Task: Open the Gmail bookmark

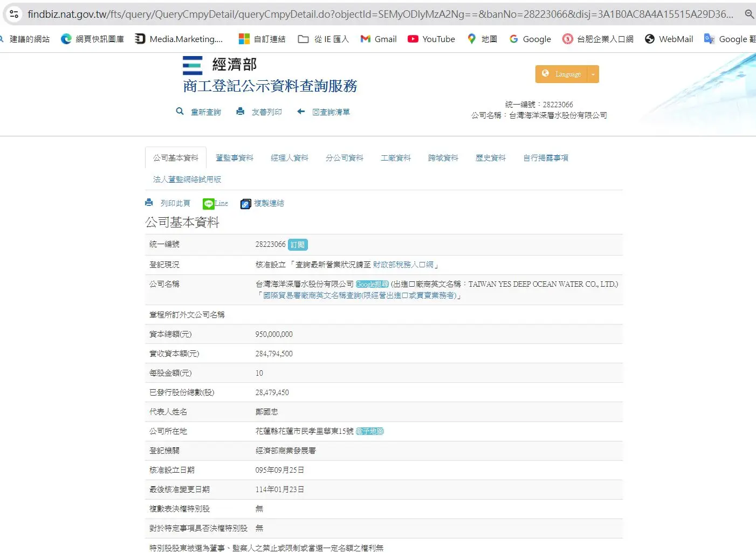Action: [x=379, y=39]
